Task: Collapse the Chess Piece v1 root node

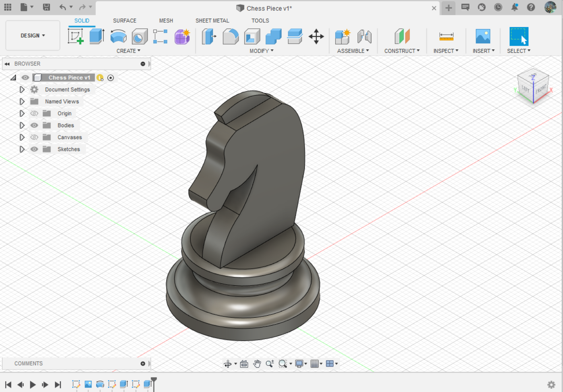Action: (14, 78)
